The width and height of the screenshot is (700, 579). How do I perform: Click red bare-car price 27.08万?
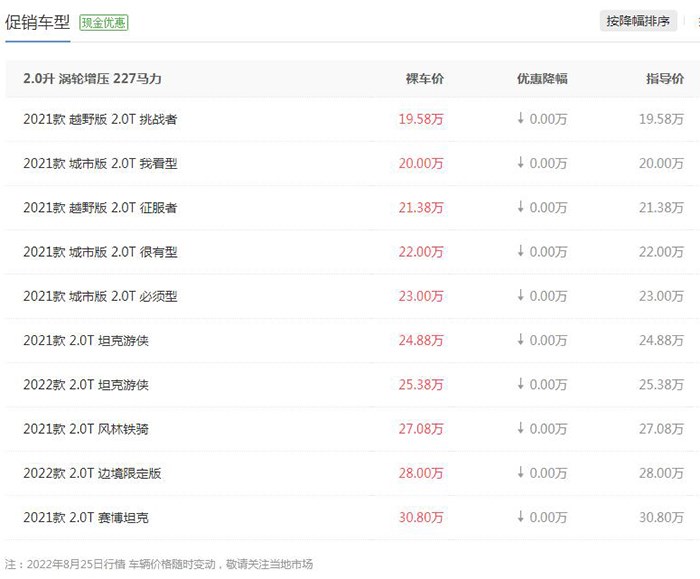pyautogui.click(x=421, y=429)
